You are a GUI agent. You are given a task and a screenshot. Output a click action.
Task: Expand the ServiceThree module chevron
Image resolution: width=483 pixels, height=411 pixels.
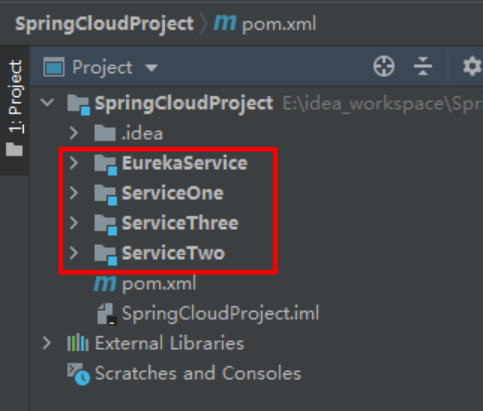pyautogui.click(x=74, y=223)
